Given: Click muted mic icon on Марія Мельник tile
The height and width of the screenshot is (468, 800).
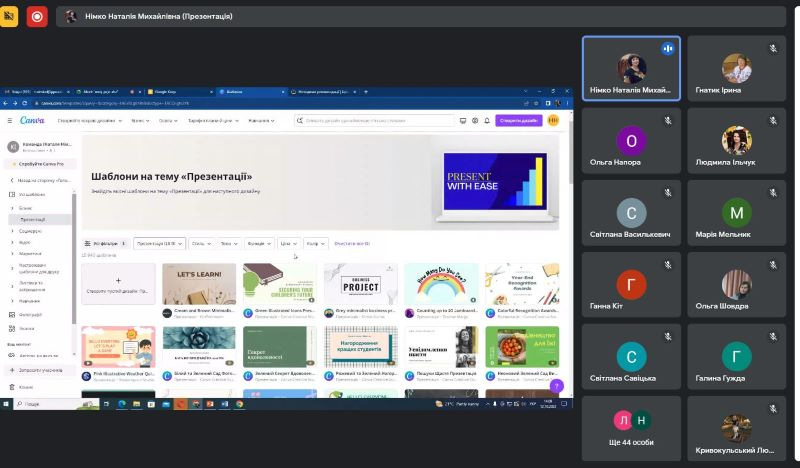Looking at the screenshot, I should click(x=773, y=192).
